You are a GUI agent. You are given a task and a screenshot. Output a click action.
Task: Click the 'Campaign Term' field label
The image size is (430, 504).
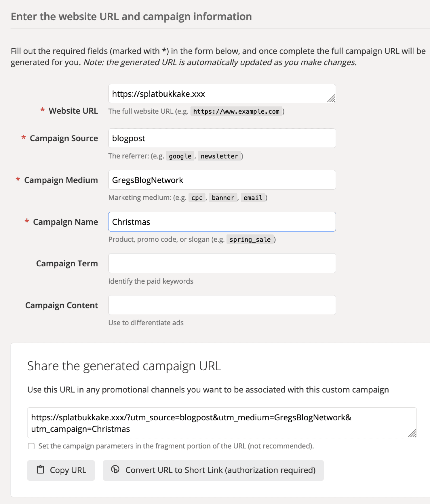point(67,264)
